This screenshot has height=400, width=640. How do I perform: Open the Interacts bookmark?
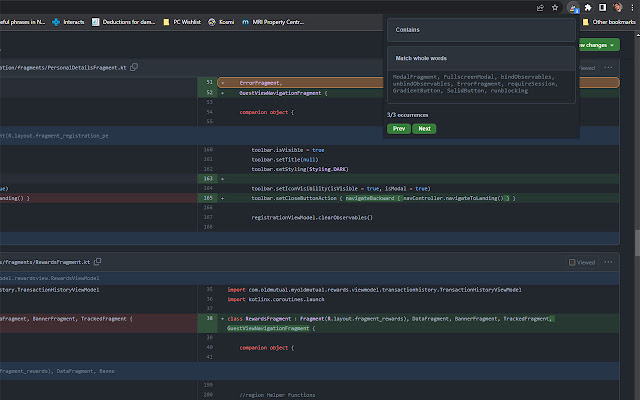[68, 22]
